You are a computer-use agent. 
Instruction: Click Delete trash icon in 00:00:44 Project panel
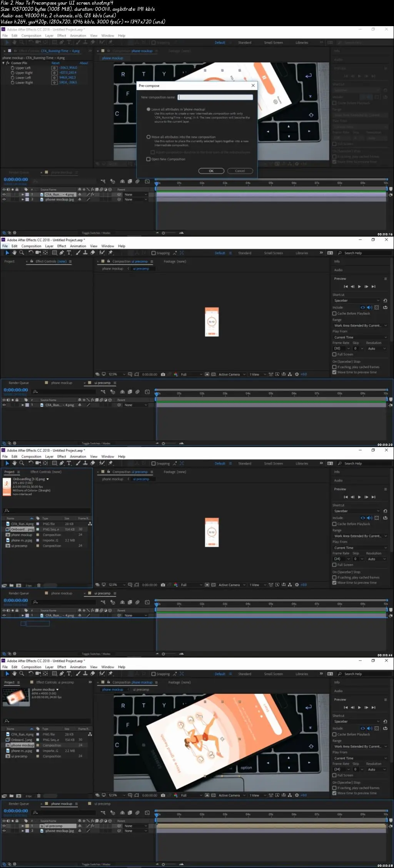(38, 585)
